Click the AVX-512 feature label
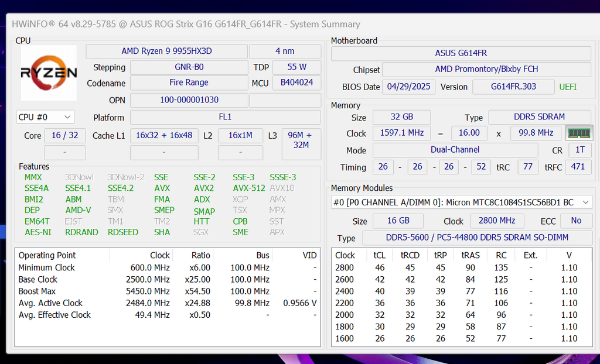Image resolution: width=600 pixels, height=364 pixels. (x=248, y=188)
